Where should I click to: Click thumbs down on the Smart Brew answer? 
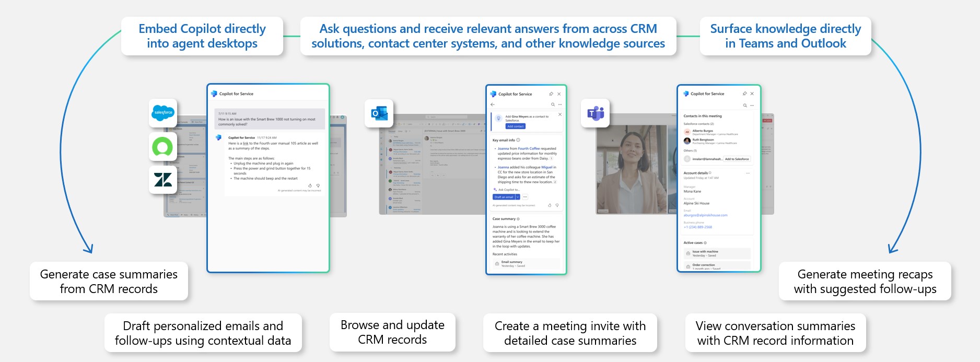pos(318,185)
